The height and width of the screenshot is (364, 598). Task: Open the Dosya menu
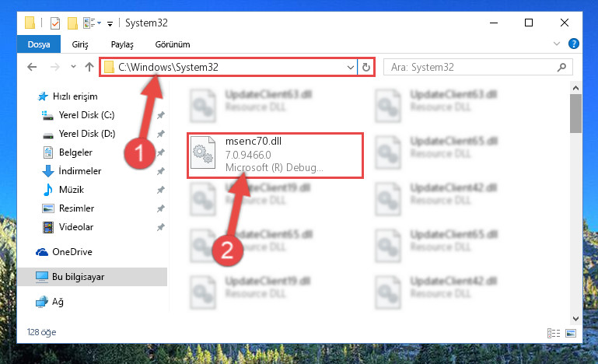click(39, 44)
